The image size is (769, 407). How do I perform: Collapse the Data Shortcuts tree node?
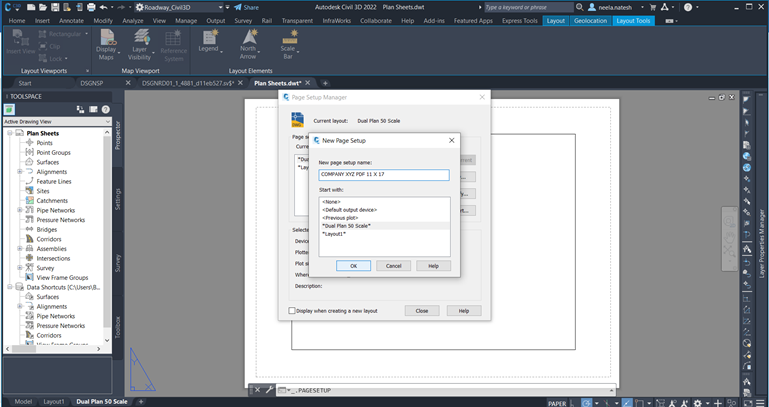coord(10,287)
